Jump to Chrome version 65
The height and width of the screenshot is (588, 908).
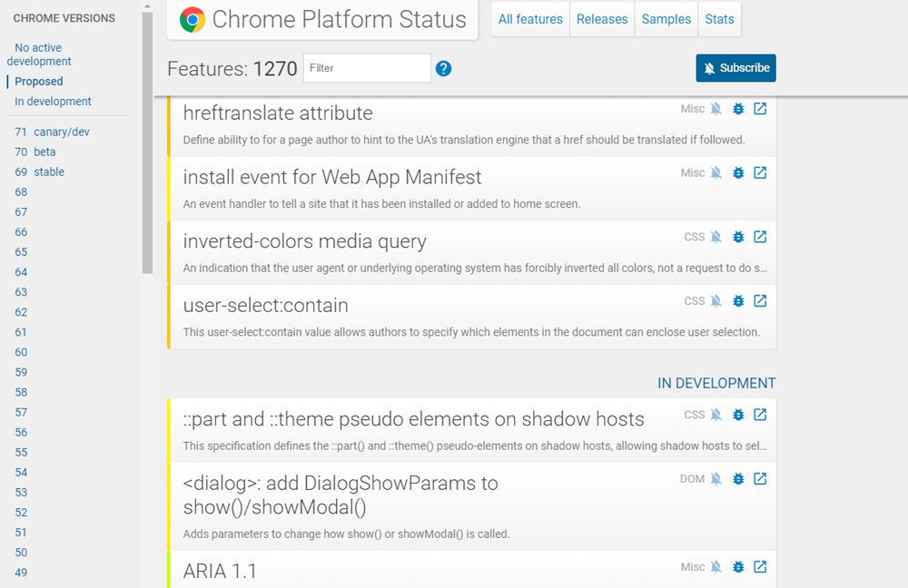point(21,252)
